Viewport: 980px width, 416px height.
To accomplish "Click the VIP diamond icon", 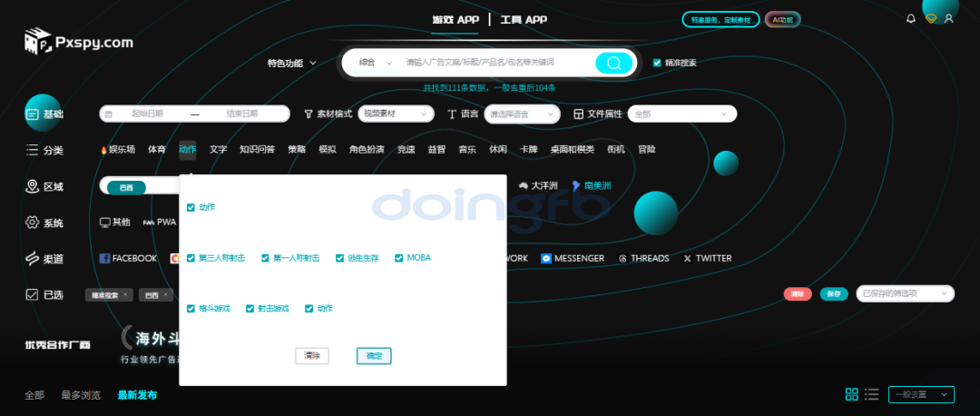I will [x=930, y=18].
